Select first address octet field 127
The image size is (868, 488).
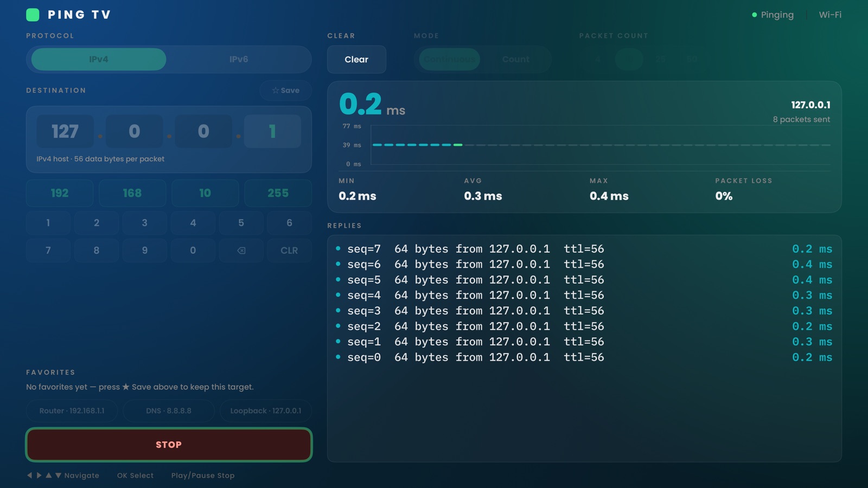coord(65,131)
